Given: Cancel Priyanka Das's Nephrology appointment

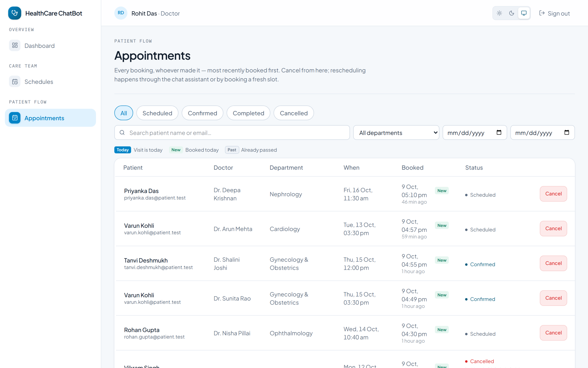Looking at the screenshot, I should [553, 194].
